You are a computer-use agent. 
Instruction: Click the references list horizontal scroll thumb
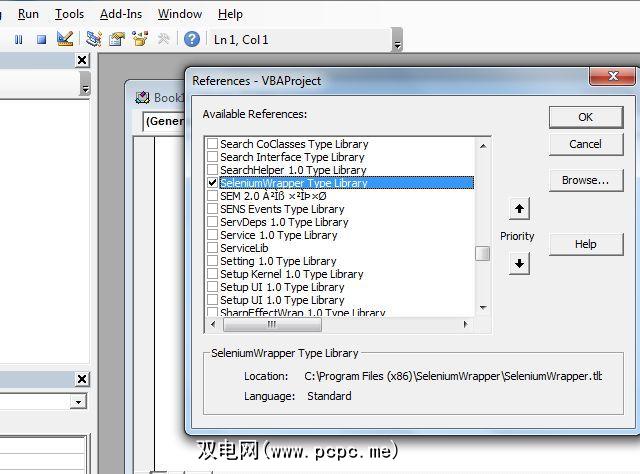point(272,325)
